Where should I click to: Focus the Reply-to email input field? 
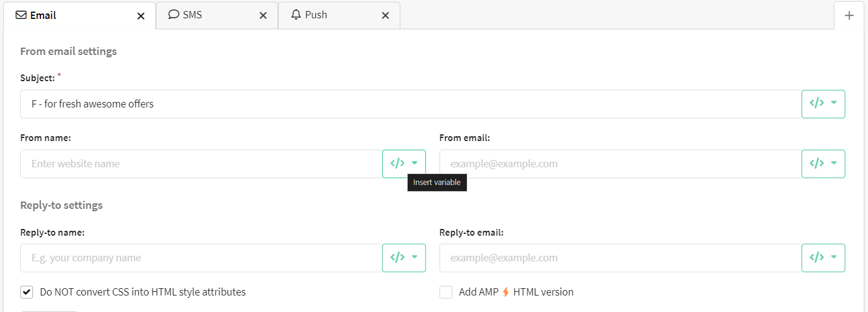[620, 258]
